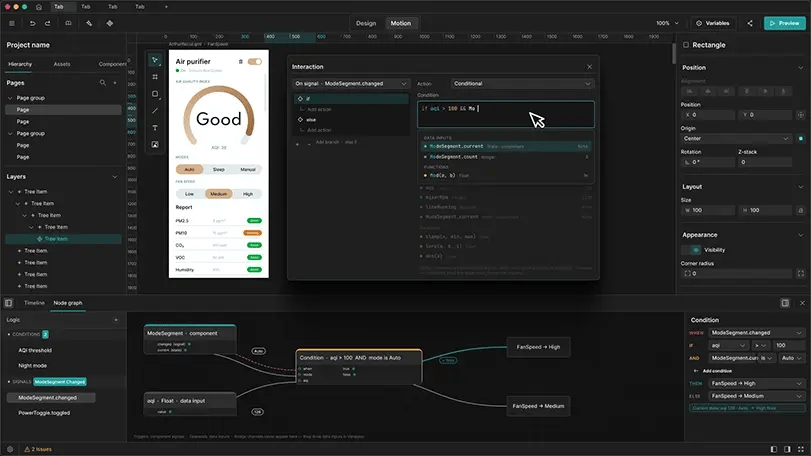The width and height of the screenshot is (811, 456).
Task: Collapse the Layout section
Action: [x=801, y=187]
